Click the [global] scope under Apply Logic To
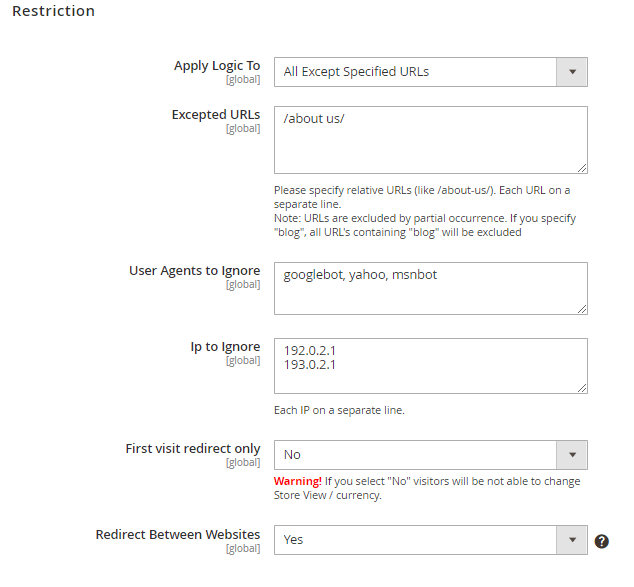This screenshot has width=634, height=587. point(243,80)
